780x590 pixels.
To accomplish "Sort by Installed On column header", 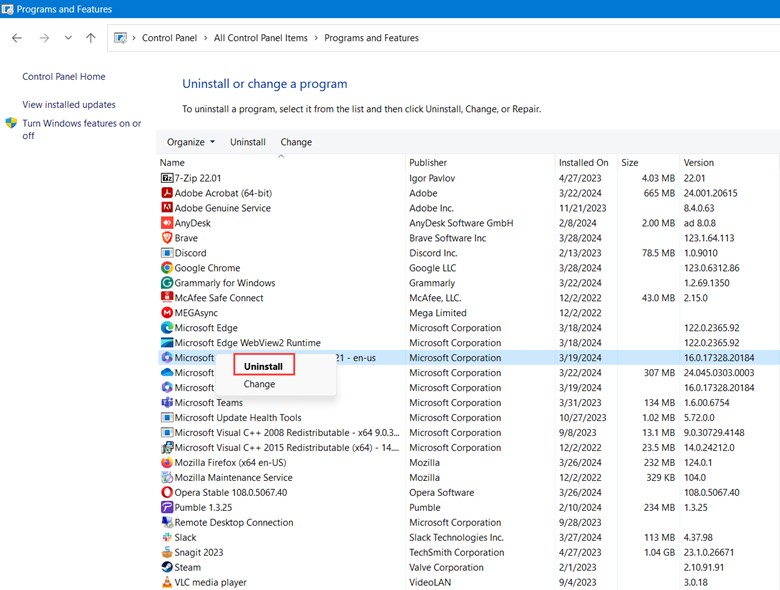I will [x=586, y=163].
